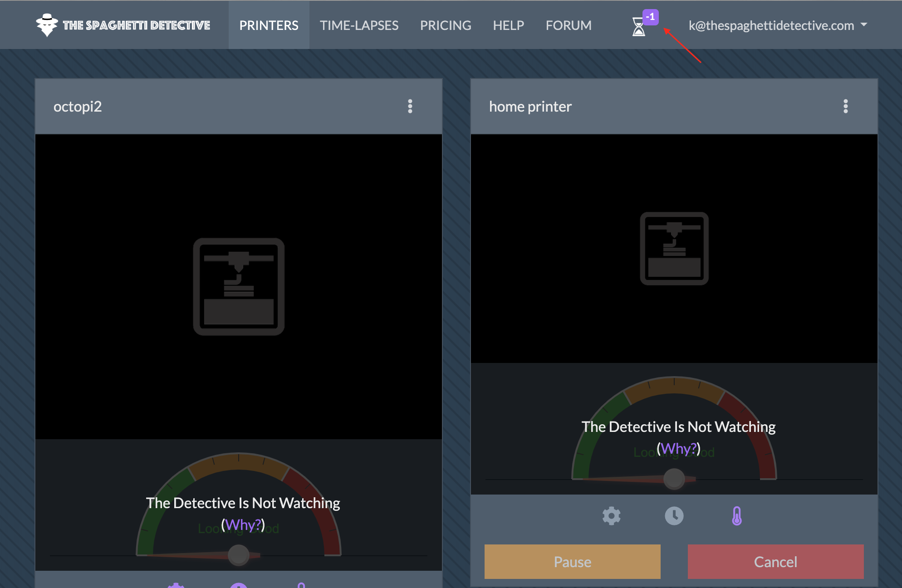Go to the Printers tab
This screenshot has width=902, height=588.
(269, 25)
